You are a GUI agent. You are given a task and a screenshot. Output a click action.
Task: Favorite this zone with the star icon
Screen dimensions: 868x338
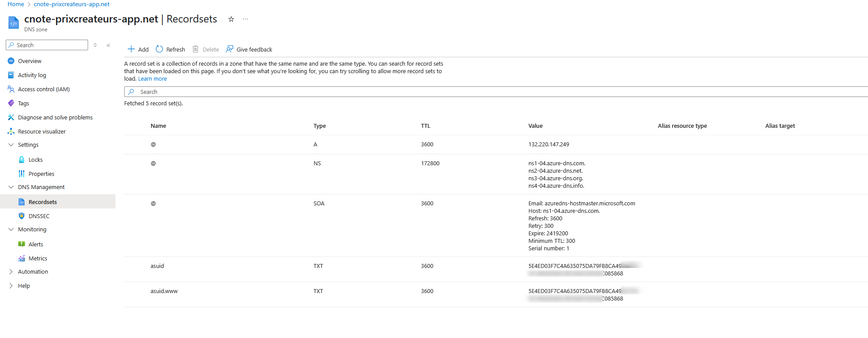pyautogui.click(x=231, y=19)
